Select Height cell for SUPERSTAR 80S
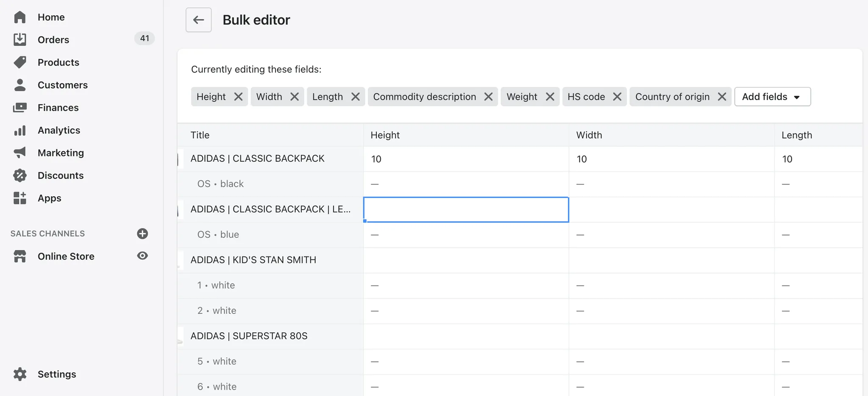This screenshot has width=868, height=396. click(466, 336)
